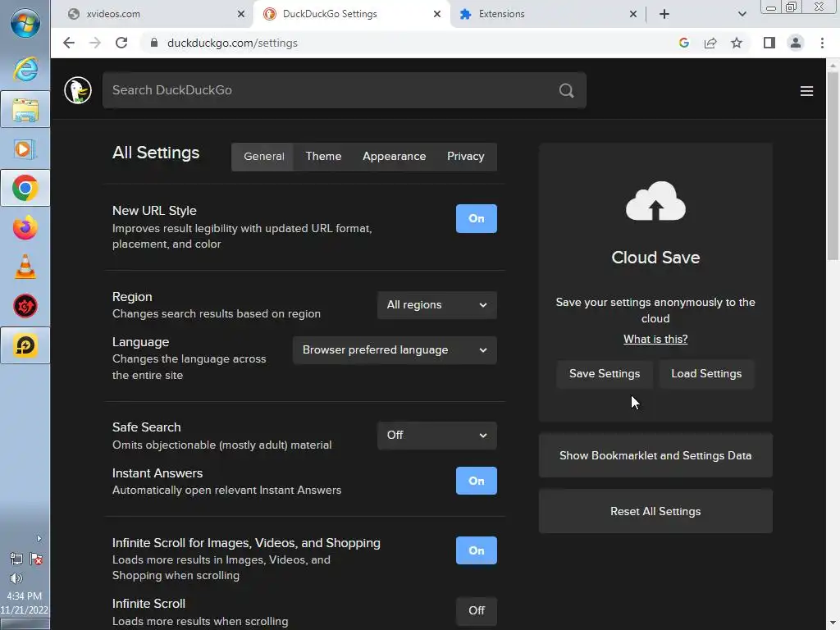Image resolution: width=840 pixels, height=630 pixels.
Task: Go back with browser back arrow
Action: [69, 43]
